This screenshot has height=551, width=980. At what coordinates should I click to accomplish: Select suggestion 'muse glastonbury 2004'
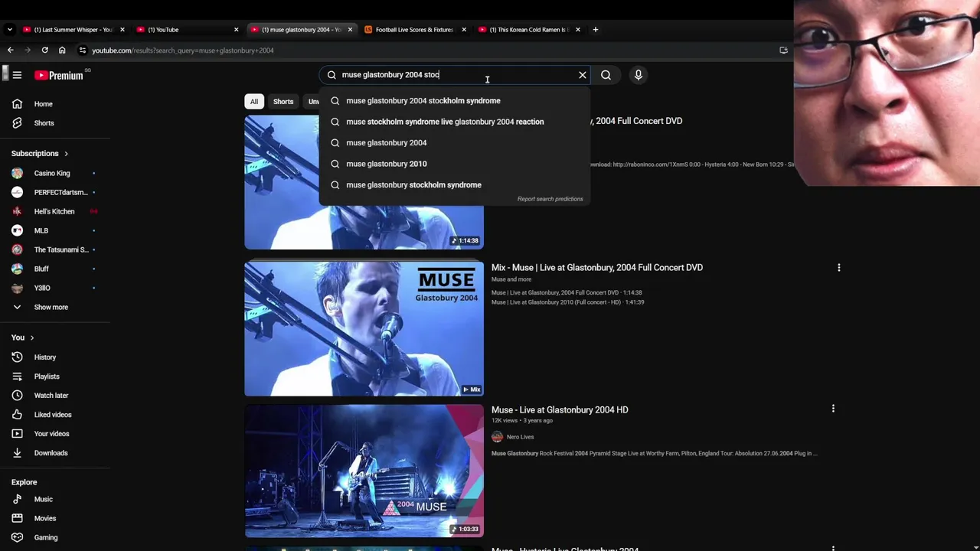click(455, 142)
